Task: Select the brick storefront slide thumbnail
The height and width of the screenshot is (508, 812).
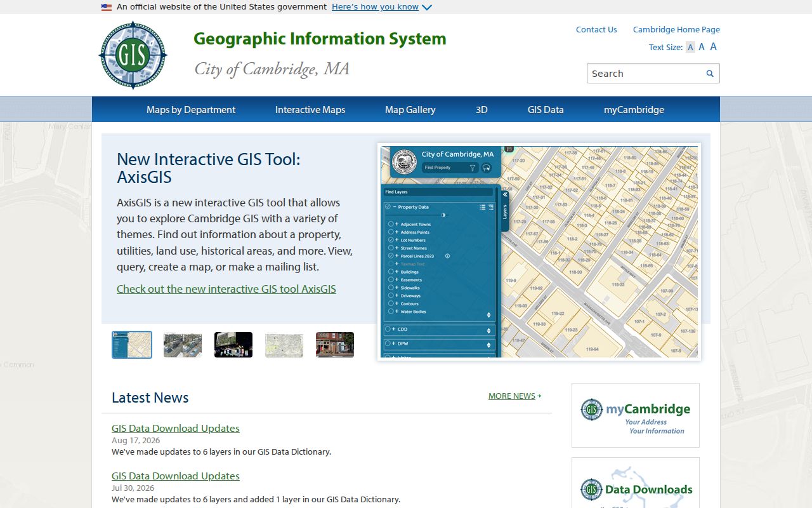Action: 335,345
